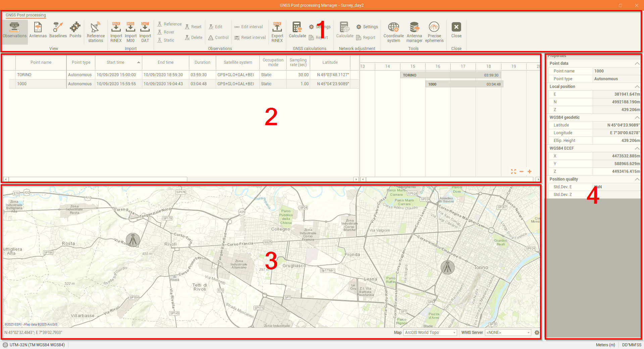Sort table by Start time column
The height and width of the screenshot is (349, 644).
[115, 62]
